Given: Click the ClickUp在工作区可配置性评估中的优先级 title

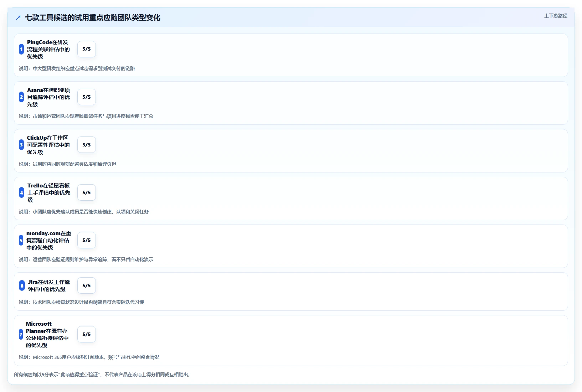Looking at the screenshot, I should [48, 145].
